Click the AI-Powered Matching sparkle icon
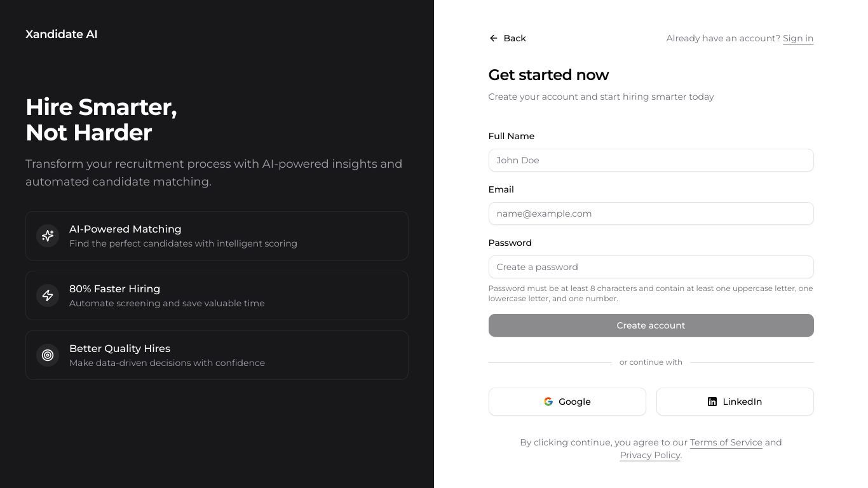Screen dimensions: 868x488 tap(48, 236)
